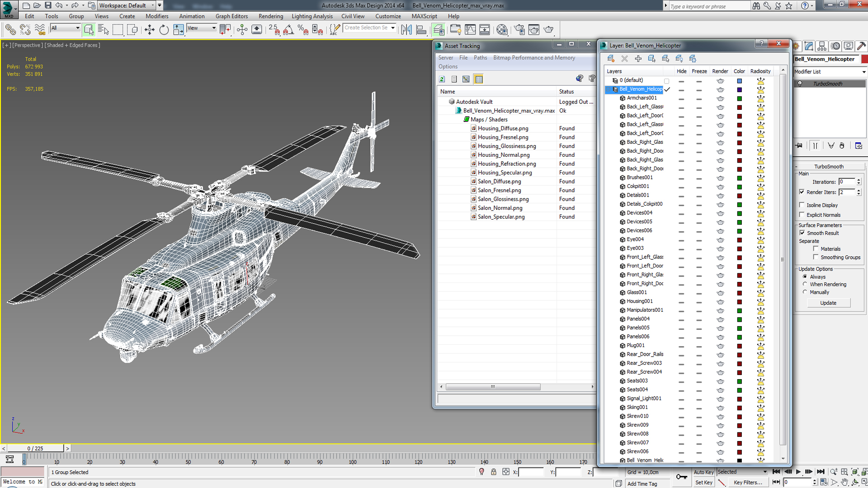Check Separate by Materials
The image size is (868, 488).
tap(816, 249)
